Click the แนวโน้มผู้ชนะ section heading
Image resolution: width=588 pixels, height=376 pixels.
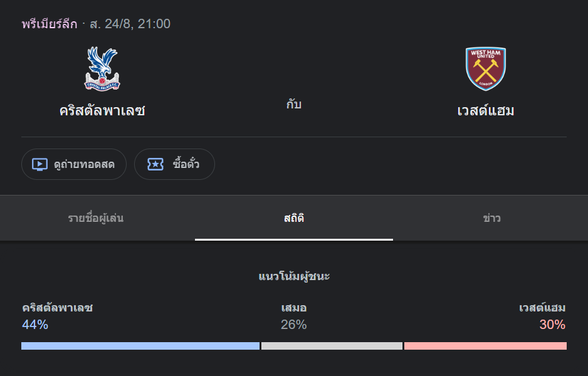(x=294, y=276)
